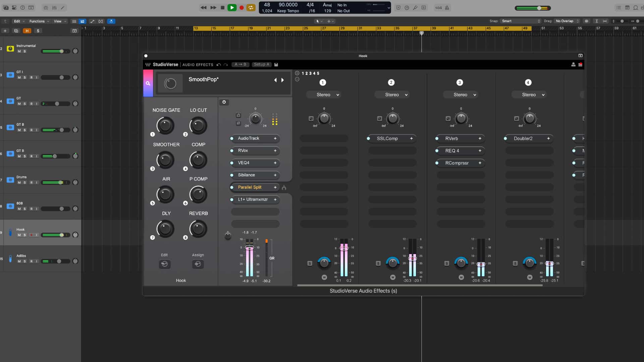Open the macro Edit button
Viewport: 644px width, 362px height.
(x=164, y=264)
